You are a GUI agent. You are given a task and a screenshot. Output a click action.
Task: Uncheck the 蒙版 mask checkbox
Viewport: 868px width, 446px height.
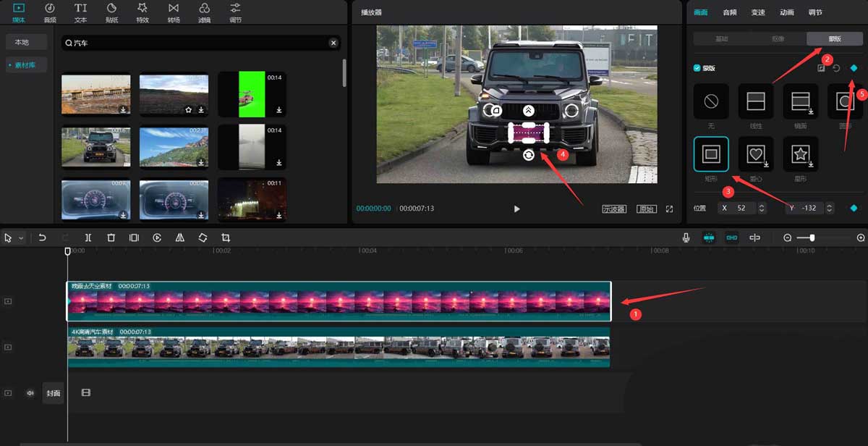(697, 68)
